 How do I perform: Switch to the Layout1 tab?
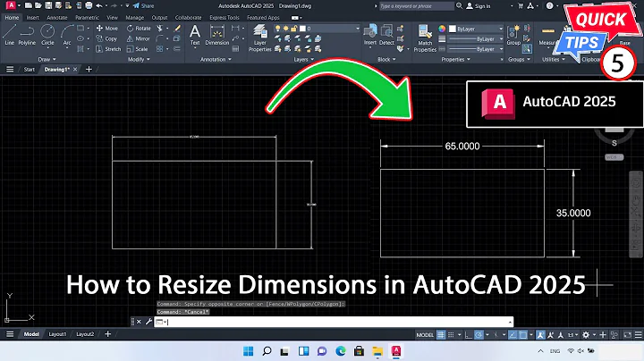tap(57, 334)
